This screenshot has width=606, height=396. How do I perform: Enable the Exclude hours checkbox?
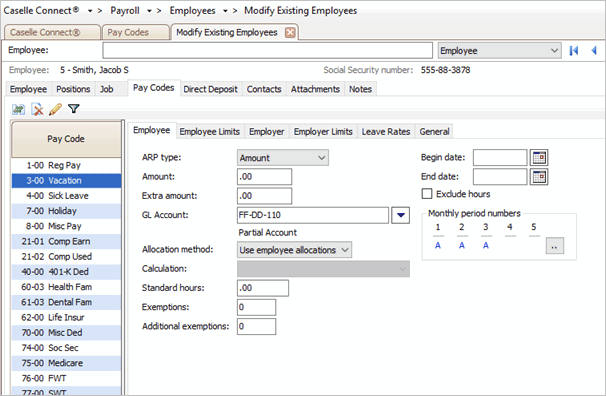[x=427, y=194]
